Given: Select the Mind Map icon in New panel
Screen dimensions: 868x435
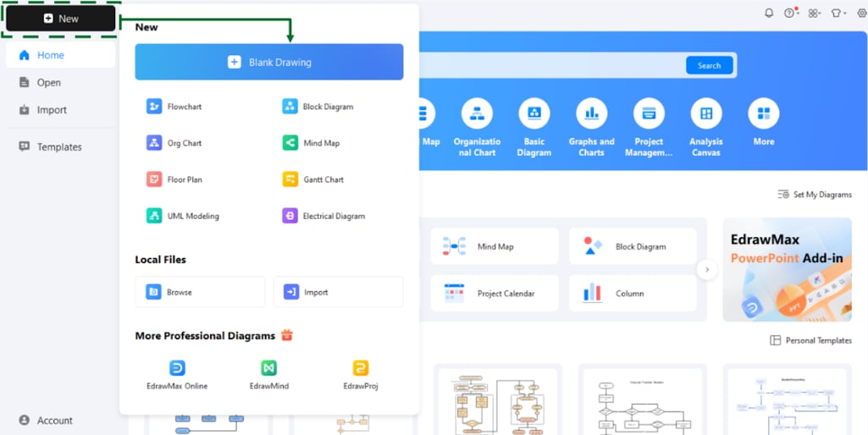Looking at the screenshot, I should [290, 143].
